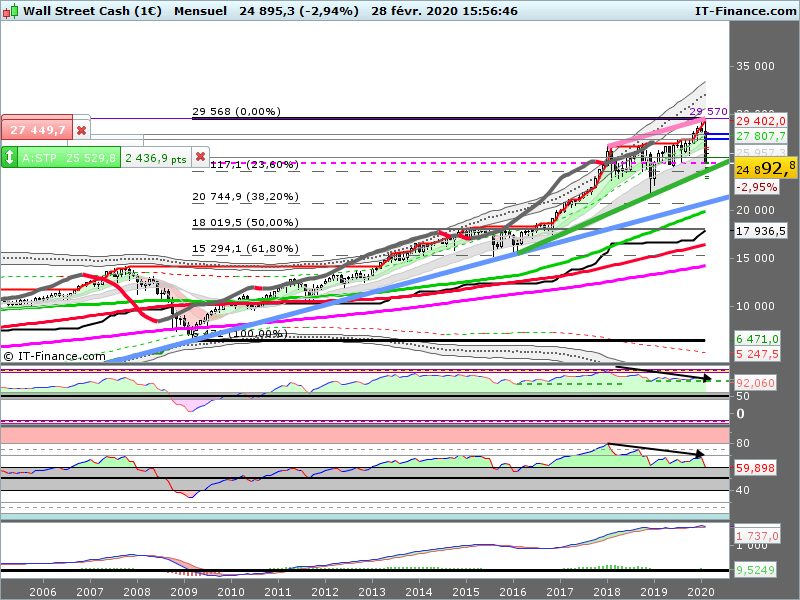
Task: Click the Wall Street Cash (1€) instrument title
Action: pyautogui.click(x=92, y=10)
